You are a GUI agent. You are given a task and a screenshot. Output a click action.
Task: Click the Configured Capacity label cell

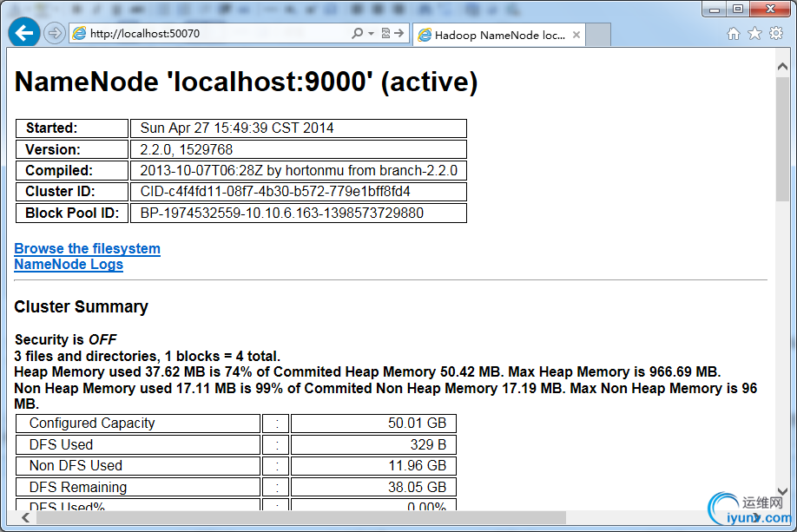pos(138,424)
